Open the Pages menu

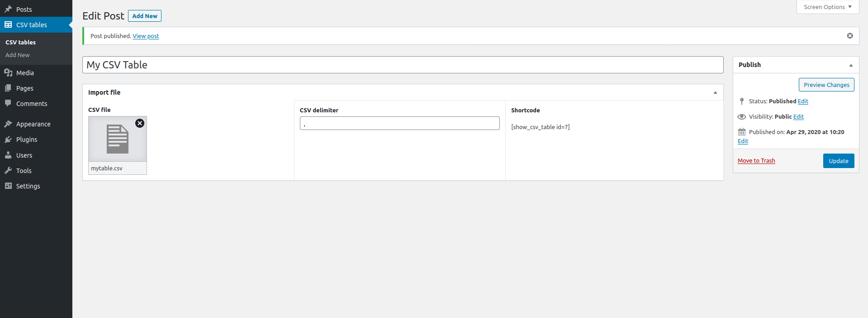pos(36,88)
